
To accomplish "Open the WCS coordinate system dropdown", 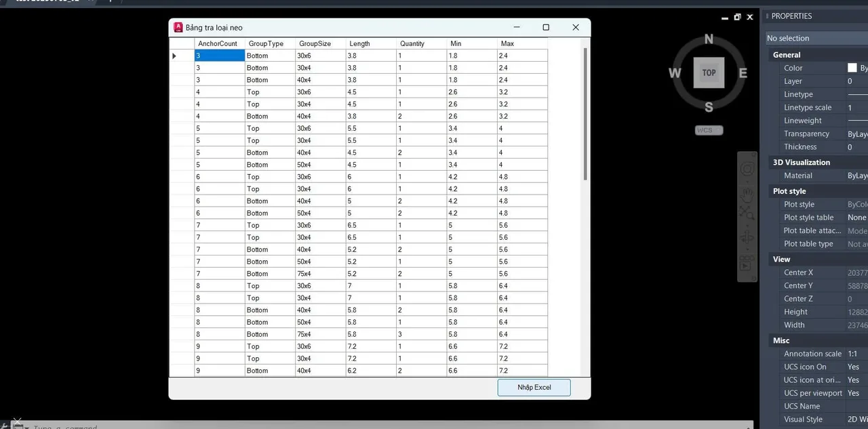I will [x=709, y=130].
